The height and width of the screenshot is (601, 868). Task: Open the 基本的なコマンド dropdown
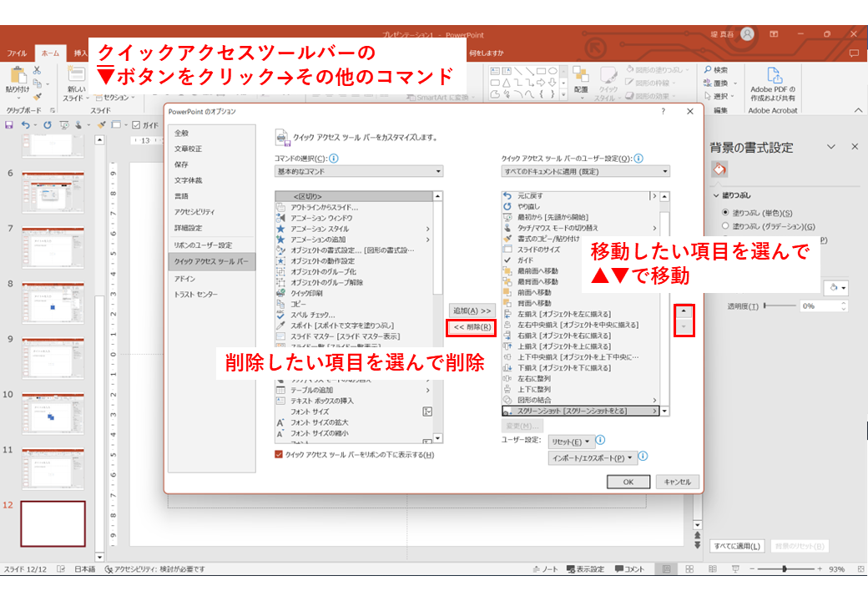pos(359,172)
